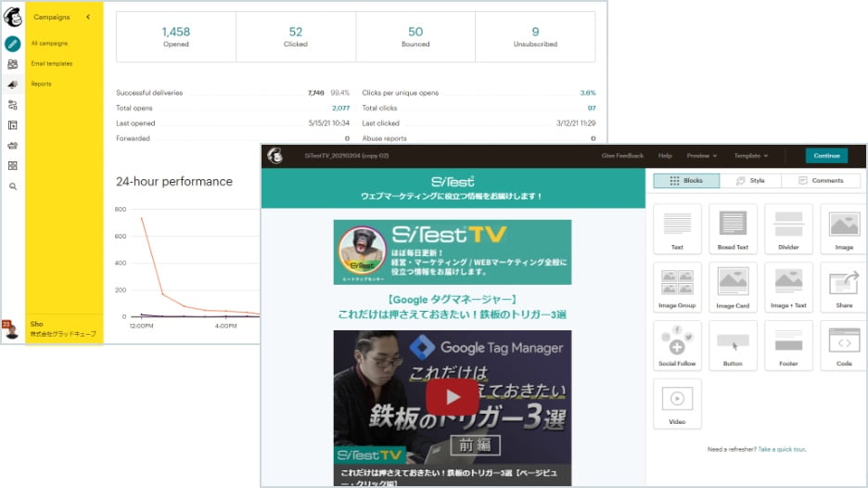The width and height of the screenshot is (868, 488).
Task: Select the Share content block
Action: pyautogui.click(x=844, y=287)
